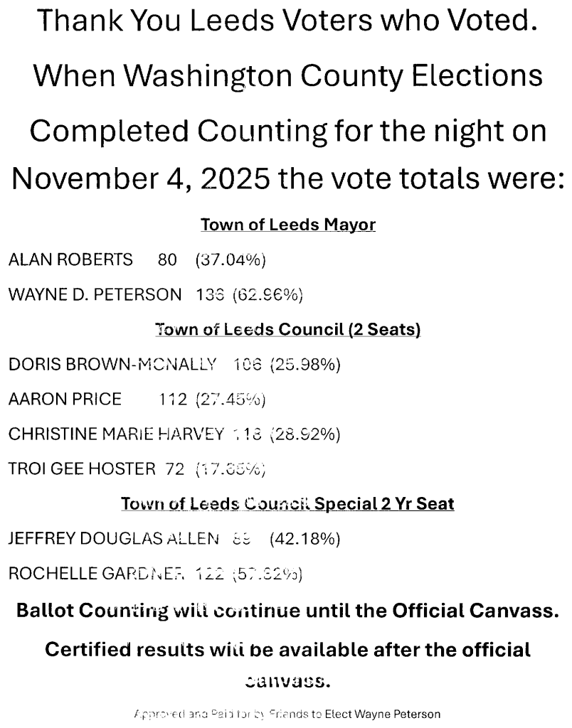Screen dimensions: 572x728
Task: Click the name ALAN ROBERTS
Action: [x=70, y=260]
